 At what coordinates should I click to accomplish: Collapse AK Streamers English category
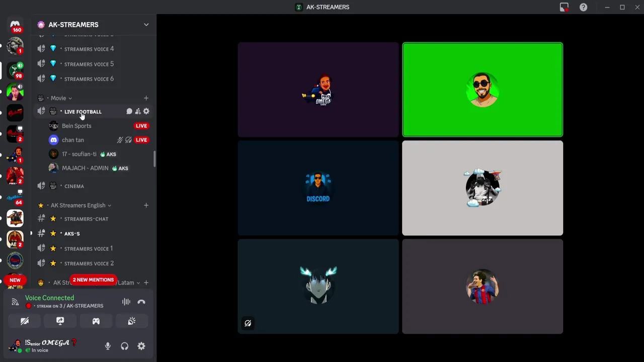[109, 206]
